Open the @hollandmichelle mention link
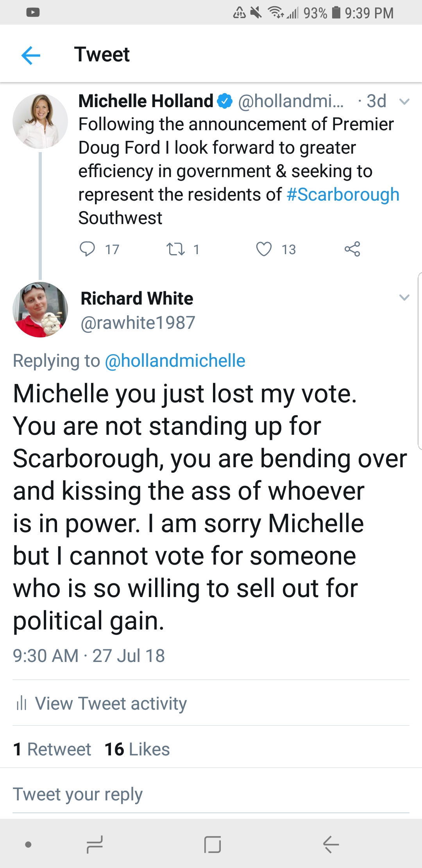Image resolution: width=422 pixels, height=868 pixels. 175,360
